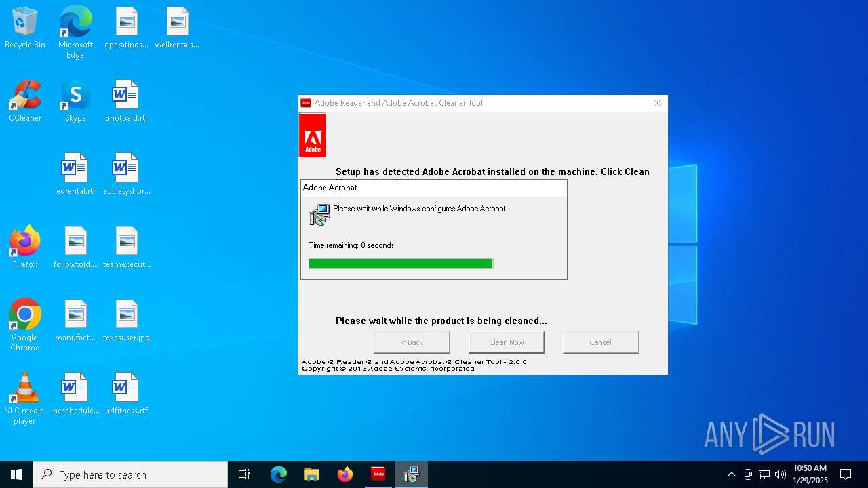Viewport: 868px width, 488px height.
Task: Select photoaid.rtf document on desktop
Action: click(126, 102)
